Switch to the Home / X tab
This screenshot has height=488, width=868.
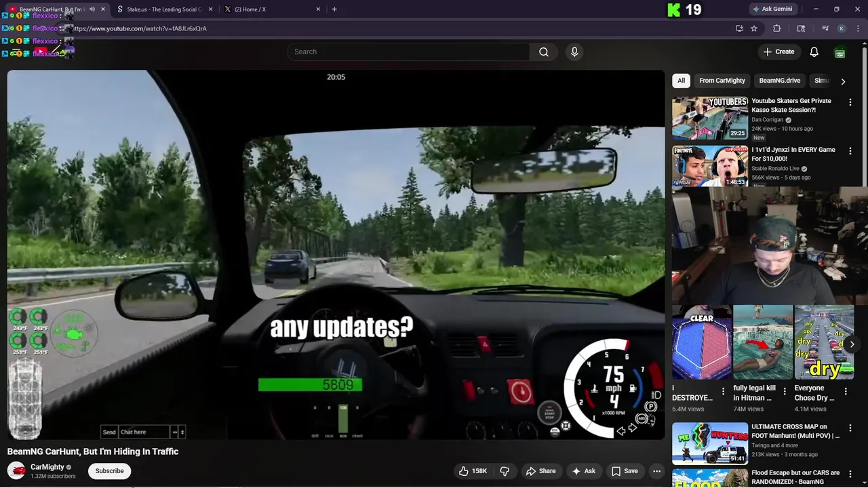click(x=271, y=9)
